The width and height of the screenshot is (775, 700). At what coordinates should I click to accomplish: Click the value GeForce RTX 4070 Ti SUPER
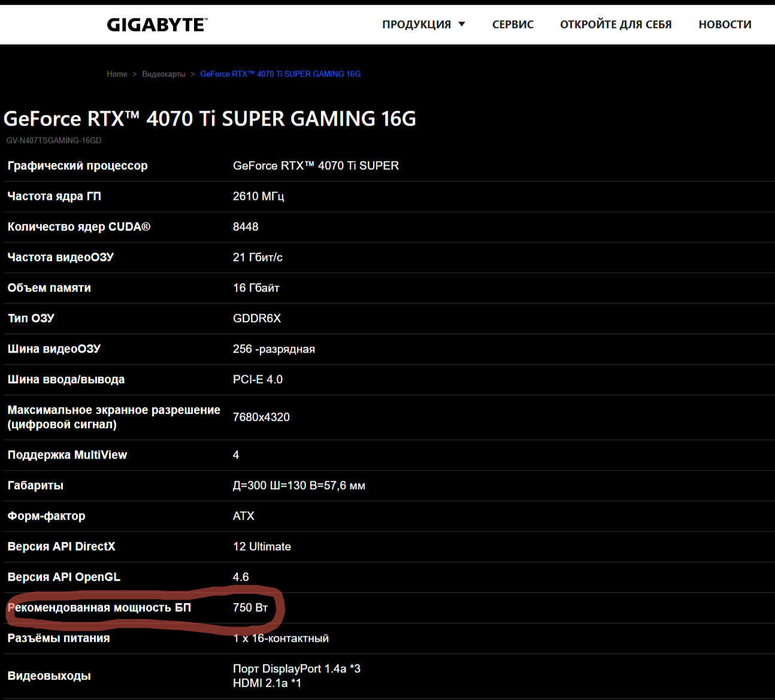coord(316,166)
